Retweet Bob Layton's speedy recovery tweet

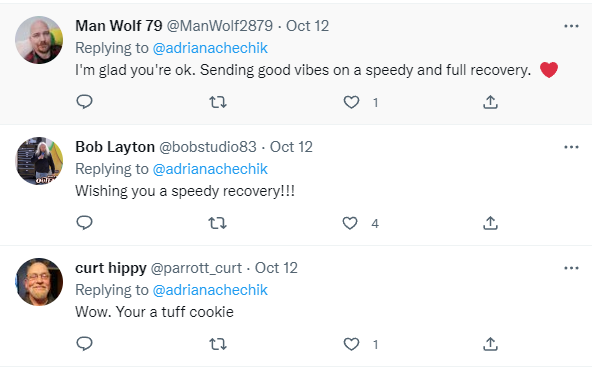point(218,223)
